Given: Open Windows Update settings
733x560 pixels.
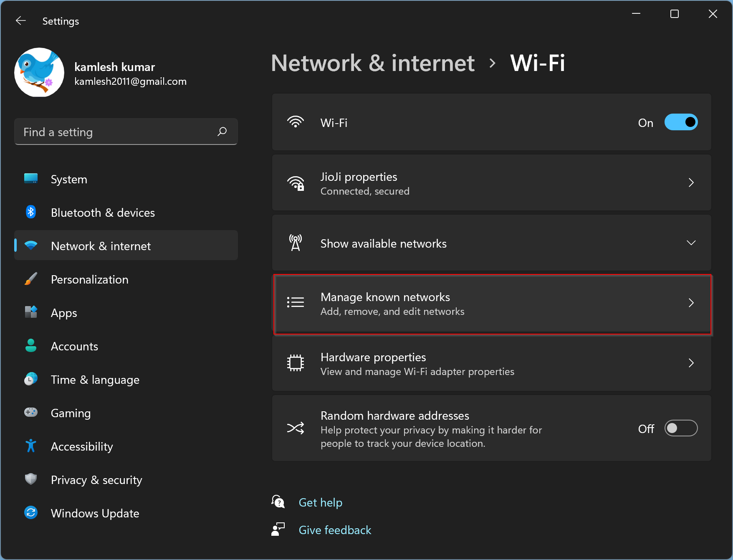Looking at the screenshot, I should 126,513.
